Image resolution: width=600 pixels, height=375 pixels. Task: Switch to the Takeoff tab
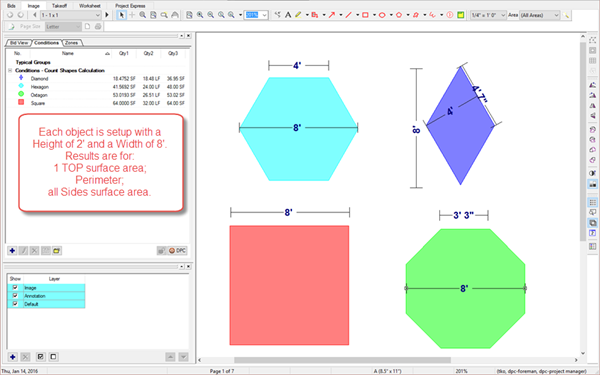pyautogui.click(x=59, y=5)
